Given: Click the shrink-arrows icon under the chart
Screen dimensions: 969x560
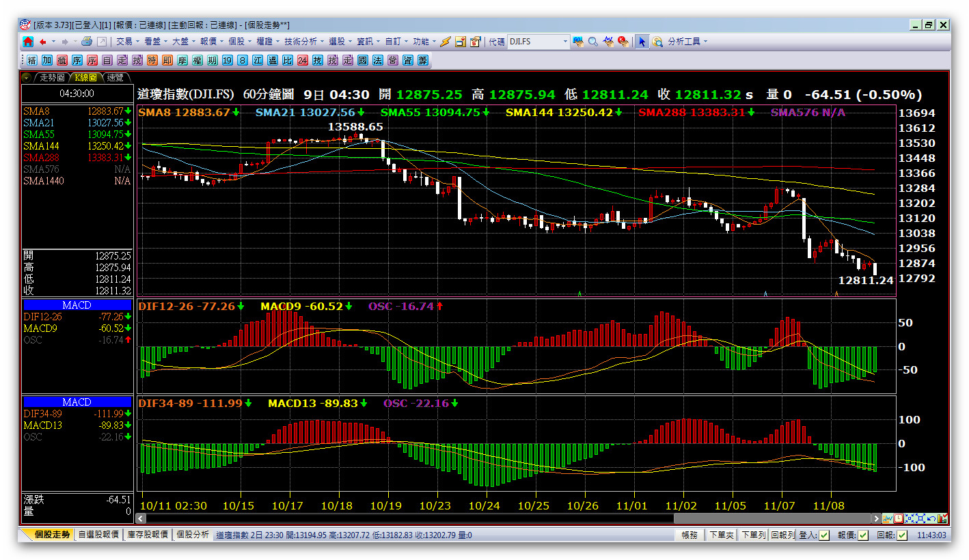Looking at the screenshot, I should tap(910, 518).
